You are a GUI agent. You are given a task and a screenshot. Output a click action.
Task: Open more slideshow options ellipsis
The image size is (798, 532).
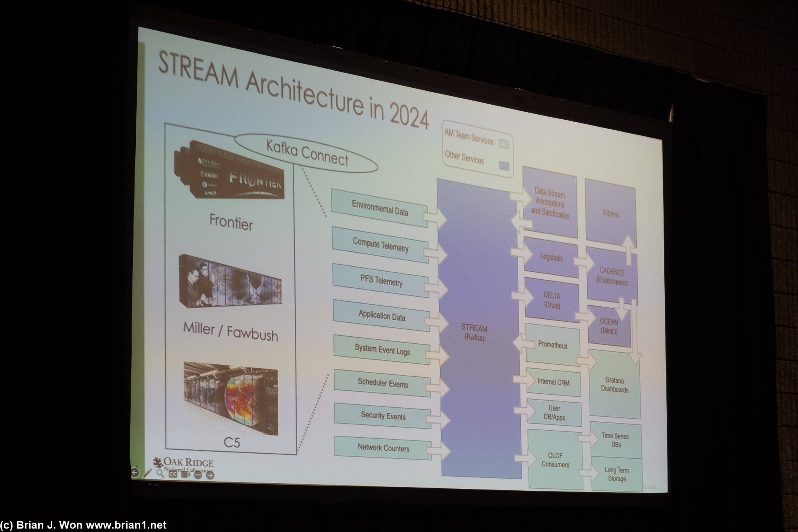pyautogui.click(x=198, y=475)
